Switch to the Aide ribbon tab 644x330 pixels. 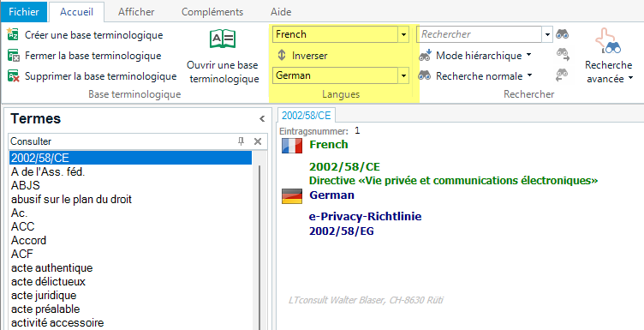(x=281, y=12)
